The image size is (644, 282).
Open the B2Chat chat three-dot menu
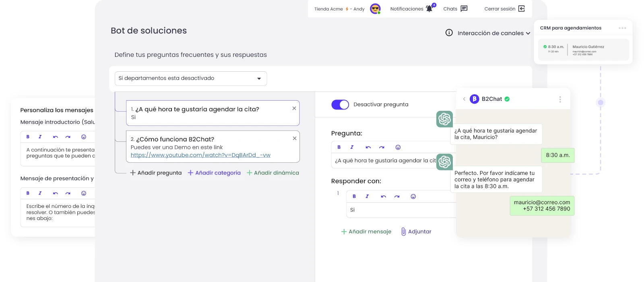coord(560,99)
